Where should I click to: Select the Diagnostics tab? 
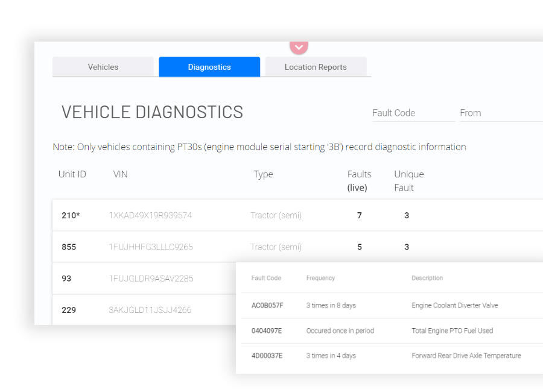[209, 67]
